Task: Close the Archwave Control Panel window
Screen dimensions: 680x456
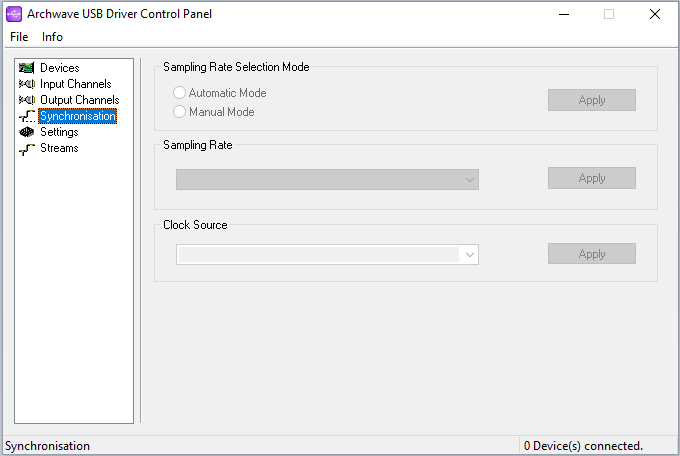Action: point(654,14)
